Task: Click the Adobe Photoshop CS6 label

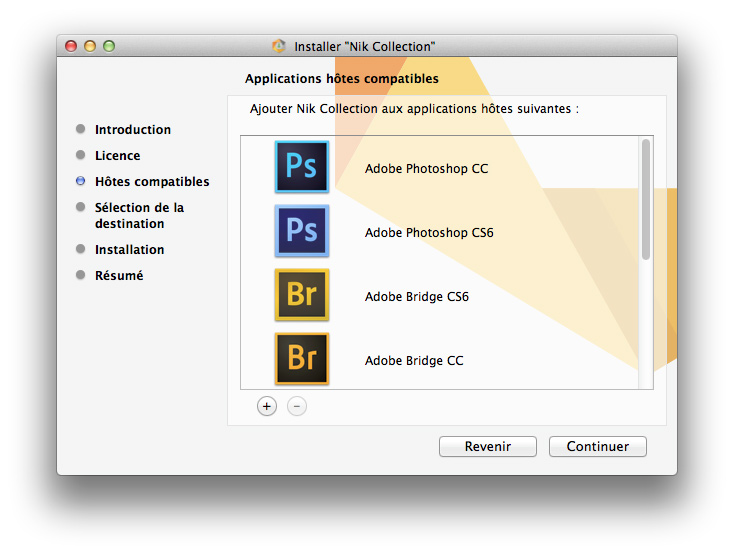Action: (429, 233)
